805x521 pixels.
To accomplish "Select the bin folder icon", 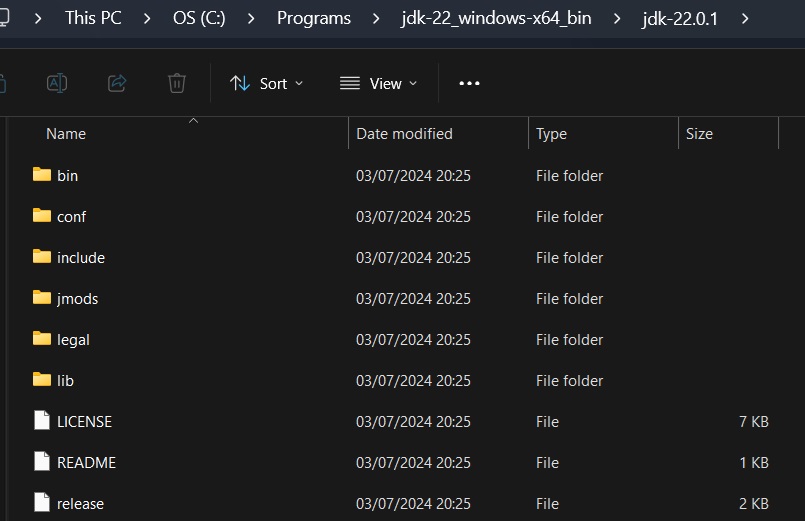I will click(x=42, y=175).
